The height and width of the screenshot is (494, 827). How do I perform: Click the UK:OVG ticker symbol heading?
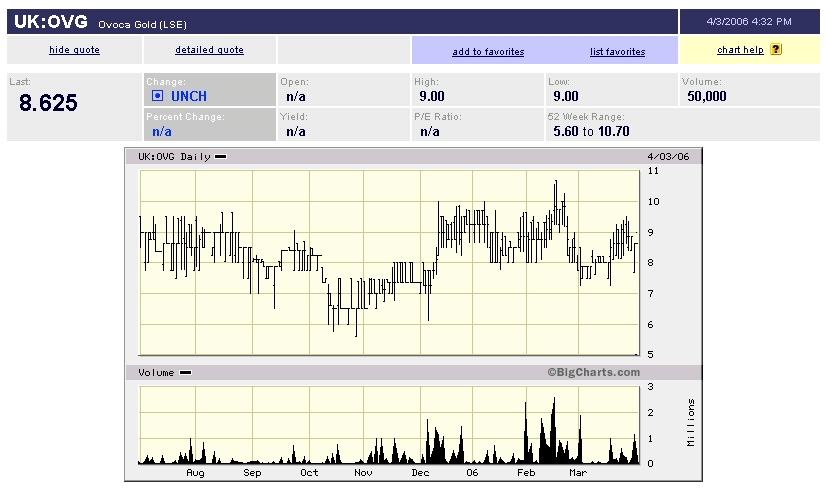(51, 21)
